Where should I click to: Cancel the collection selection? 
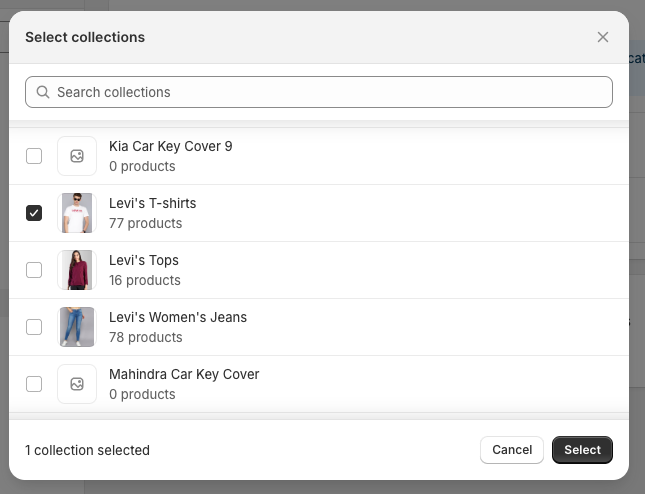(512, 450)
